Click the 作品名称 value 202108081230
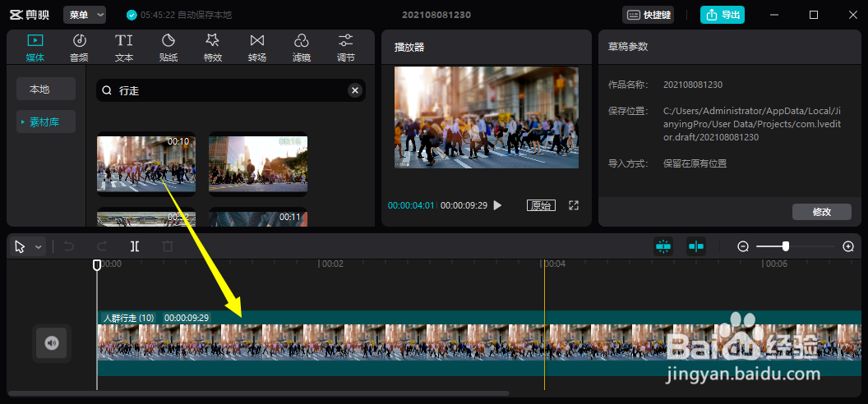Screen dimensions: 868x404 [693, 85]
